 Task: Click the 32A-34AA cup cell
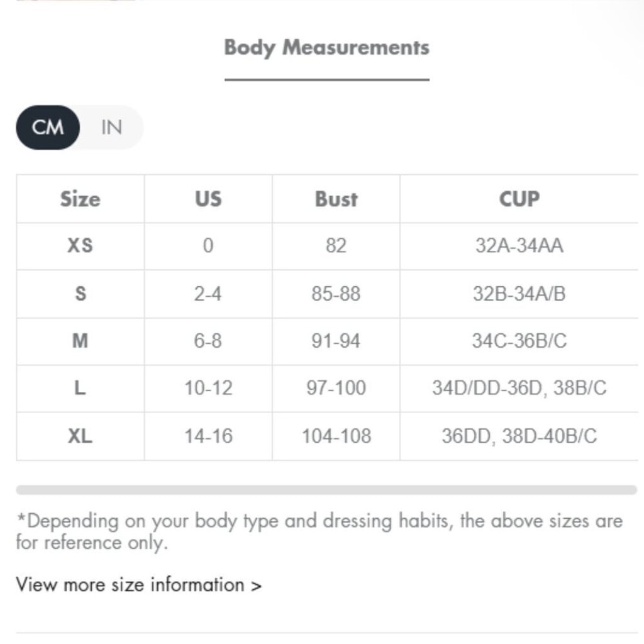tap(519, 246)
